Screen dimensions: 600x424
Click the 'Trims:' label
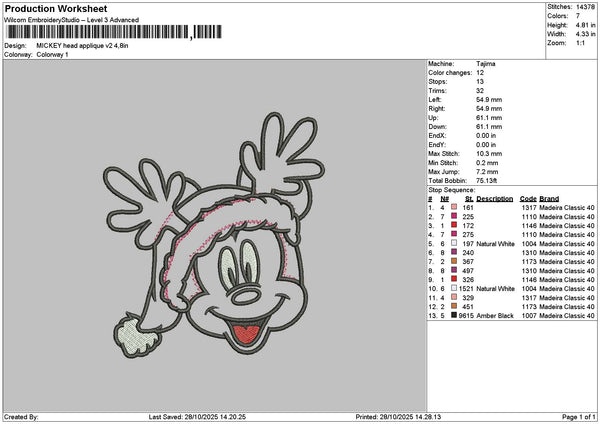(437, 91)
